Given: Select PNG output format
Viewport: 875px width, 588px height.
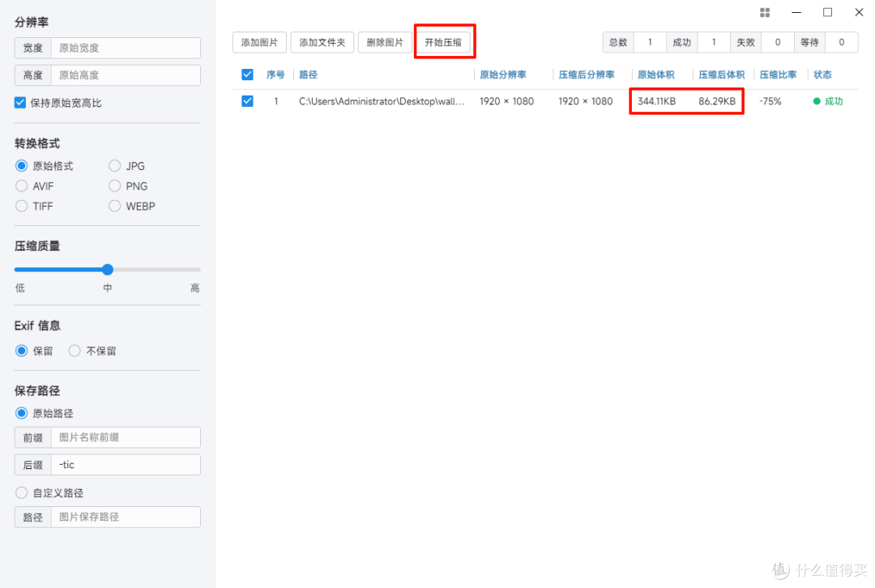Looking at the screenshot, I should point(114,185).
